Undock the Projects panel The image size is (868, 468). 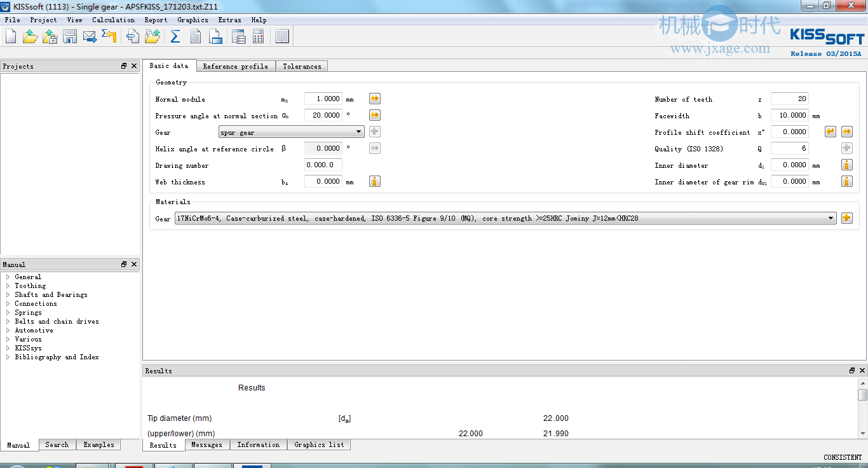(x=125, y=66)
